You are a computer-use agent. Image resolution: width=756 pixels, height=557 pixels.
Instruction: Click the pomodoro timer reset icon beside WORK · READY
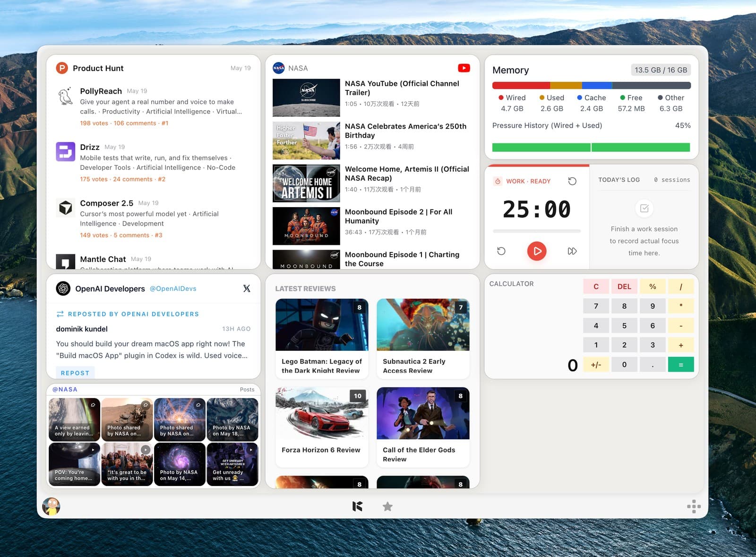pyautogui.click(x=572, y=181)
